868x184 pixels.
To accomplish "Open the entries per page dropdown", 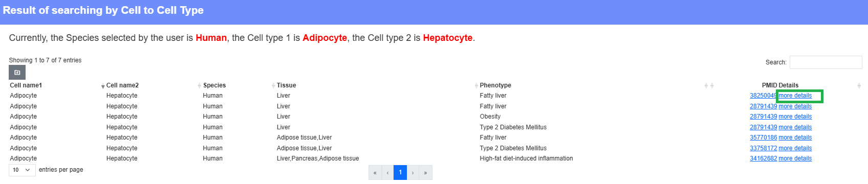I will pos(22,170).
